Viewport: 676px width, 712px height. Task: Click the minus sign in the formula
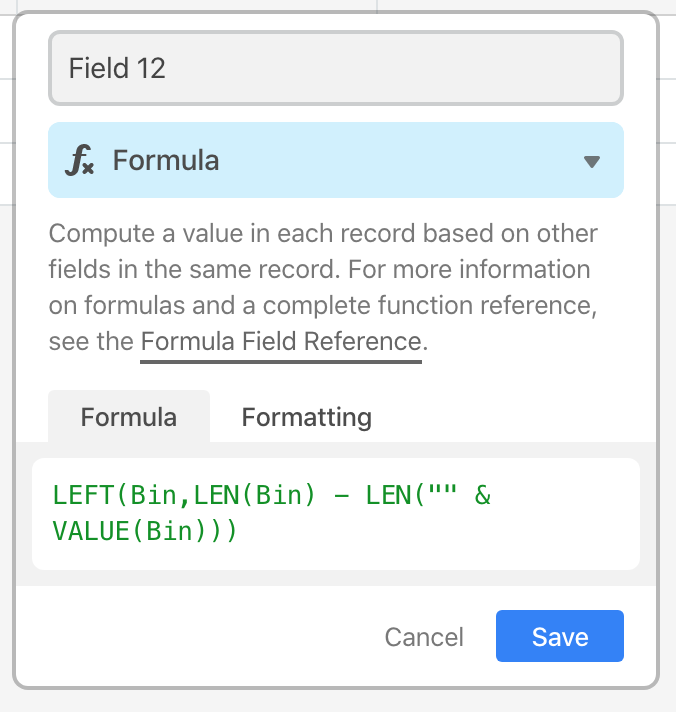(341, 496)
